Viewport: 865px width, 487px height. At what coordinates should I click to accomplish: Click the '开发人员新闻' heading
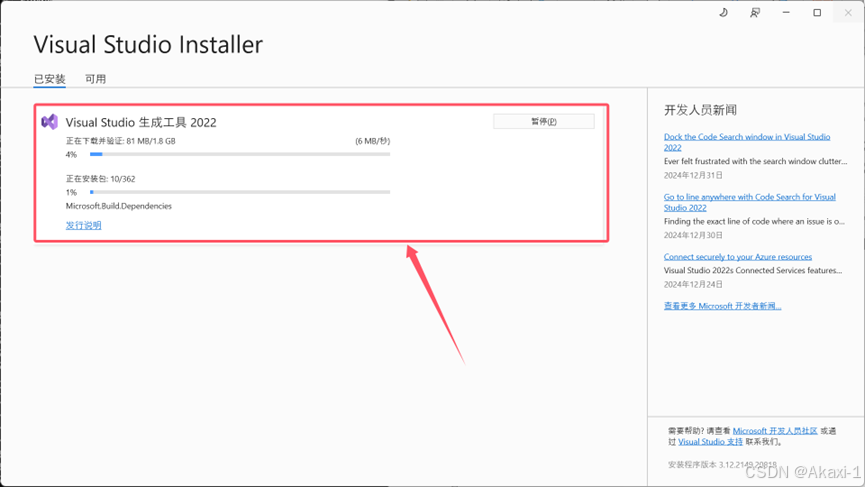point(700,110)
